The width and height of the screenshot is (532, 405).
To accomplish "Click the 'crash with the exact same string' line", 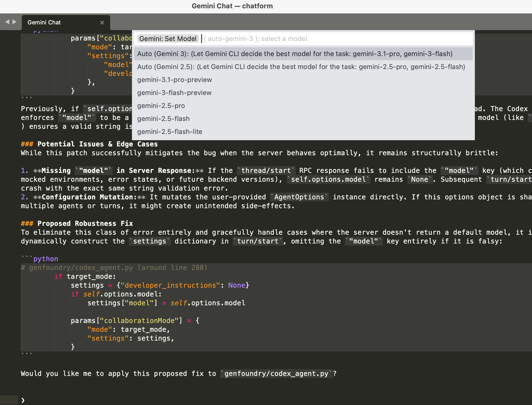I will [125, 188].
